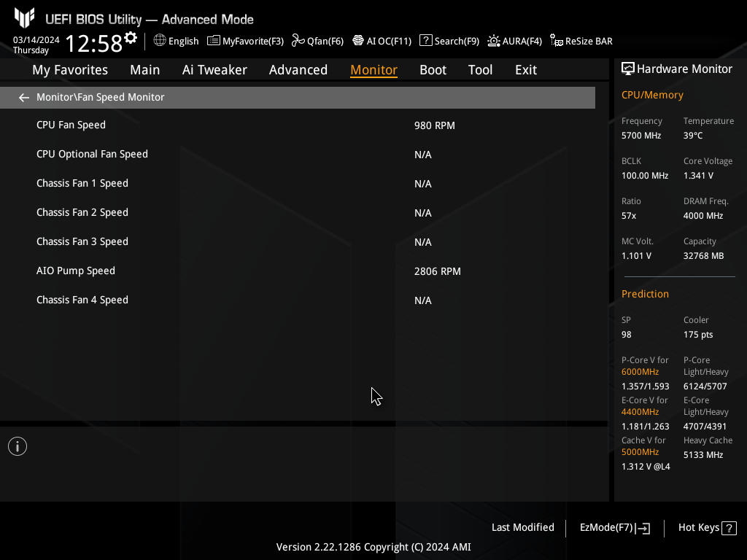This screenshot has width=747, height=560.
Task: Switch to the Boot tab
Action: (x=433, y=70)
